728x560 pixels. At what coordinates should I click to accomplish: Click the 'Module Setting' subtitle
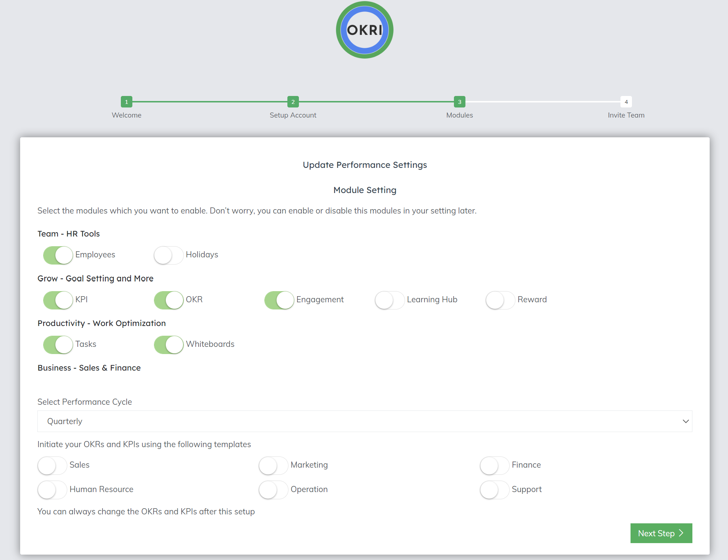365,190
